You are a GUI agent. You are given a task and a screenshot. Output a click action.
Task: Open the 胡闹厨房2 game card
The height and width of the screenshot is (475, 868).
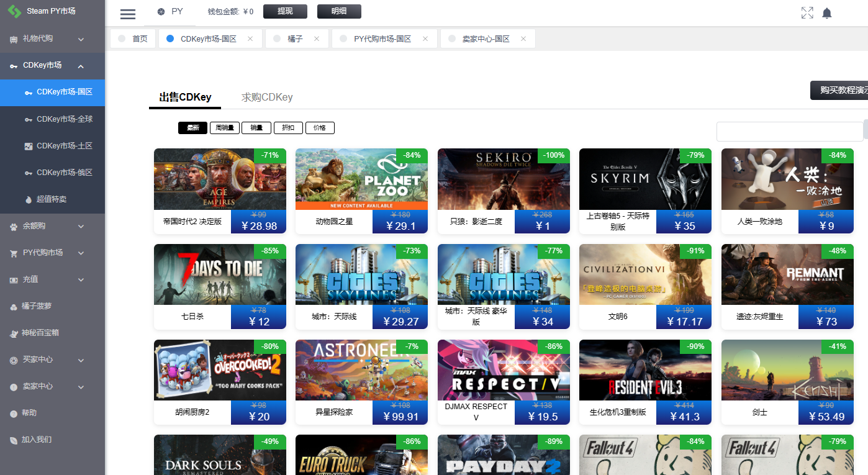pos(220,382)
